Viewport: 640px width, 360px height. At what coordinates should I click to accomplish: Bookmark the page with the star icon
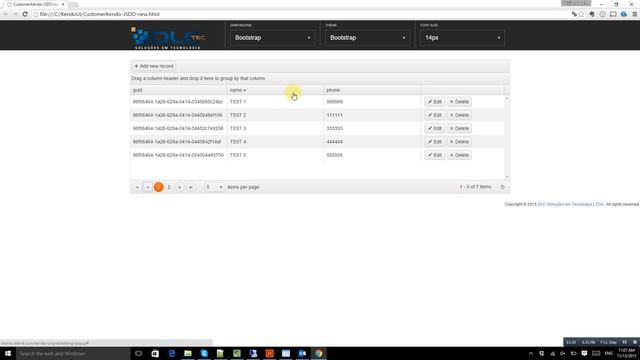[581, 14]
